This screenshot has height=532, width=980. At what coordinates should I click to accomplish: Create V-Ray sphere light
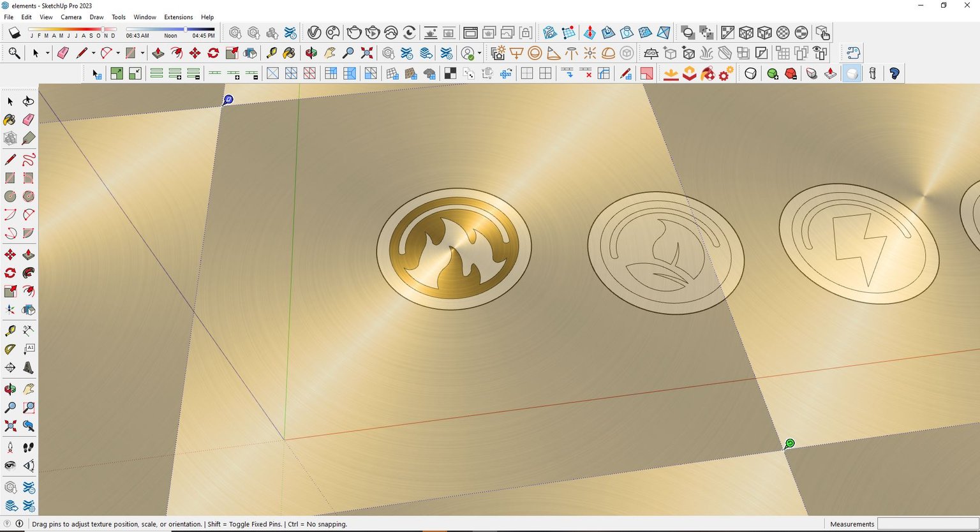(535, 53)
